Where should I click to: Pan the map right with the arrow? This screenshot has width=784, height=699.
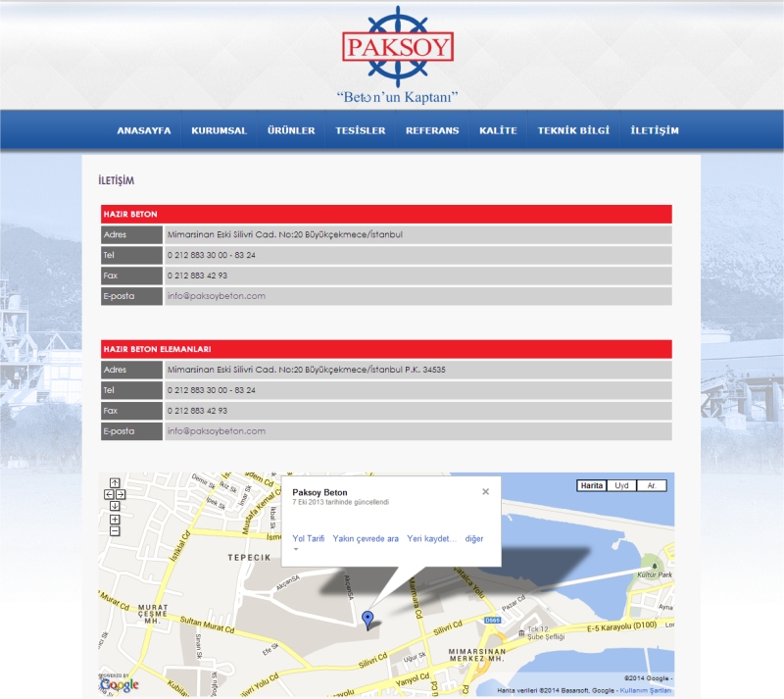pyautogui.click(x=121, y=494)
